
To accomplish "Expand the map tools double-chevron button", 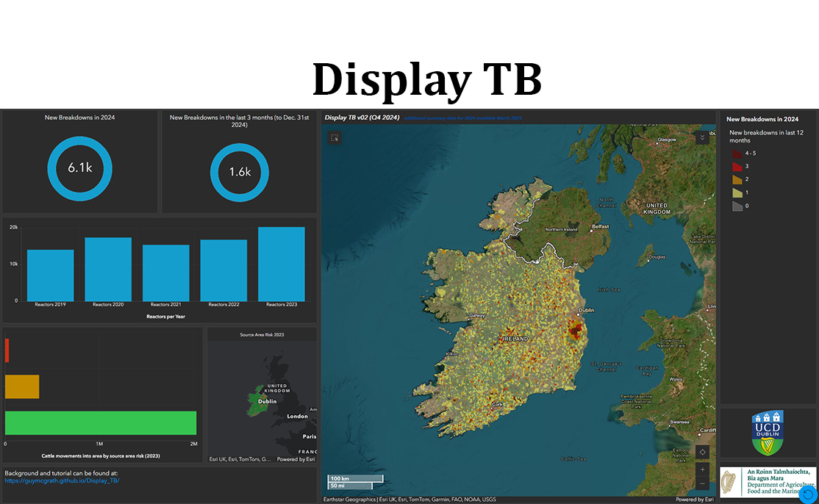I will [702, 137].
